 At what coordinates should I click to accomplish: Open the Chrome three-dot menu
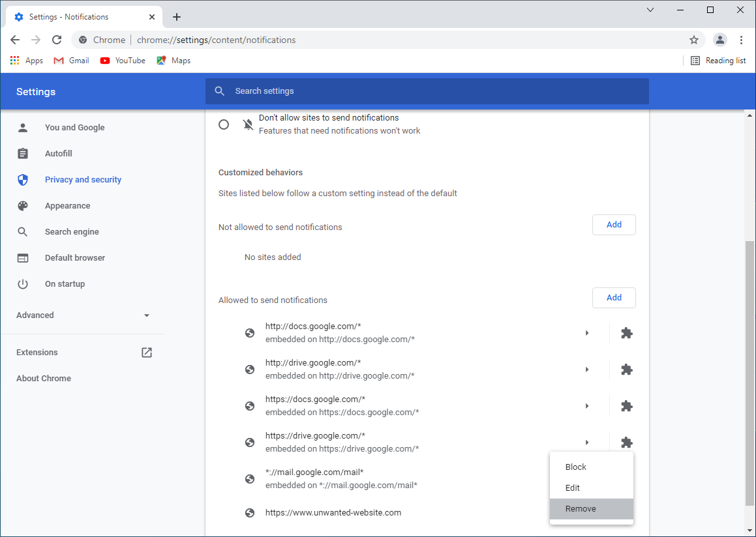click(741, 40)
